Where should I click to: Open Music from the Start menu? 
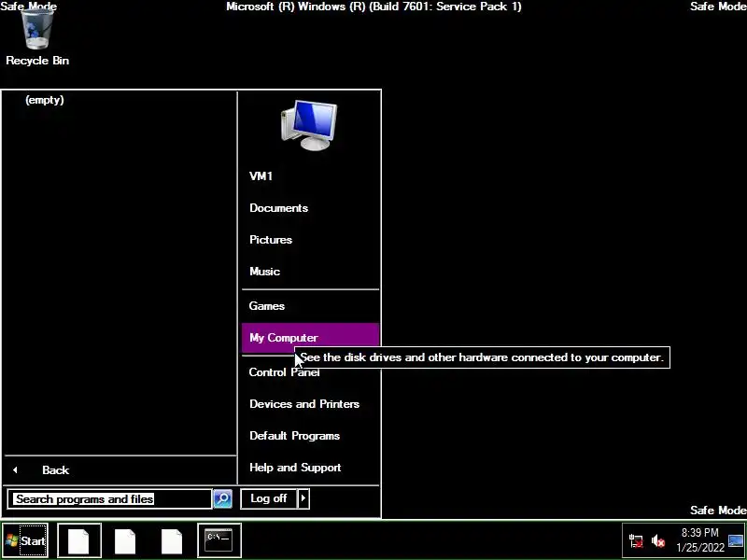click(310, 272)
